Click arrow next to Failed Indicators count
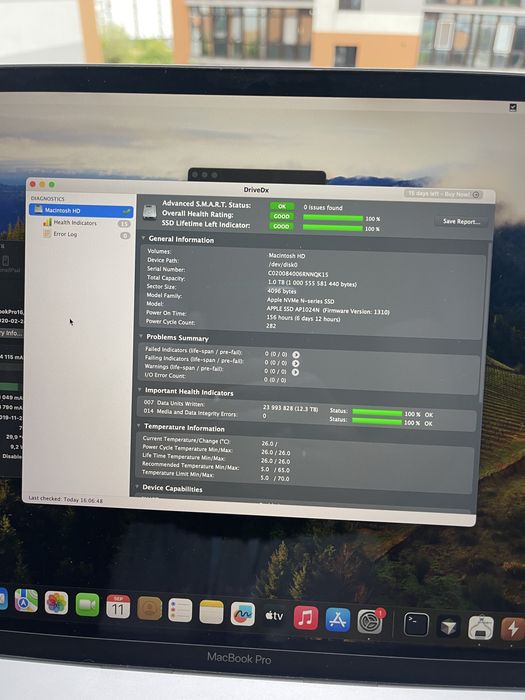 coord(296,355)
